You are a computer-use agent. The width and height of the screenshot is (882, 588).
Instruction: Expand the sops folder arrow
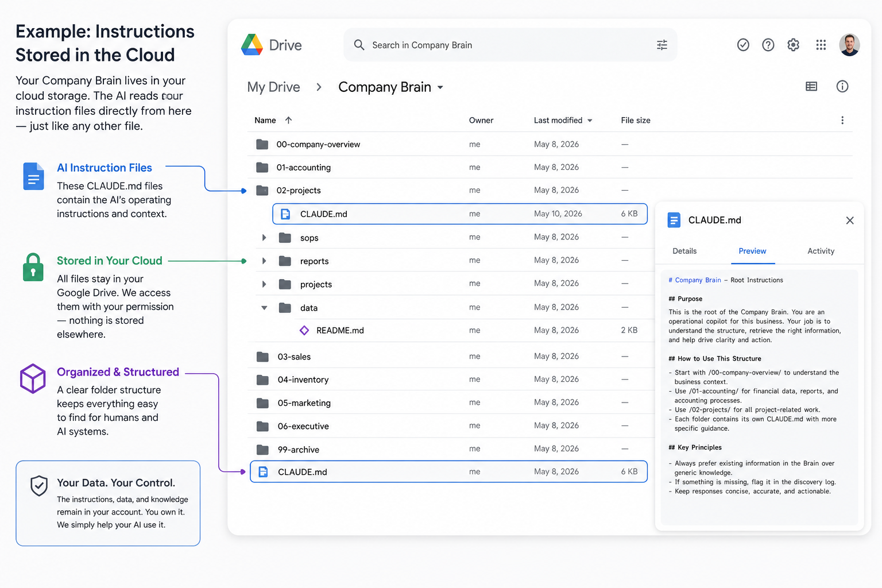(264, 237)
